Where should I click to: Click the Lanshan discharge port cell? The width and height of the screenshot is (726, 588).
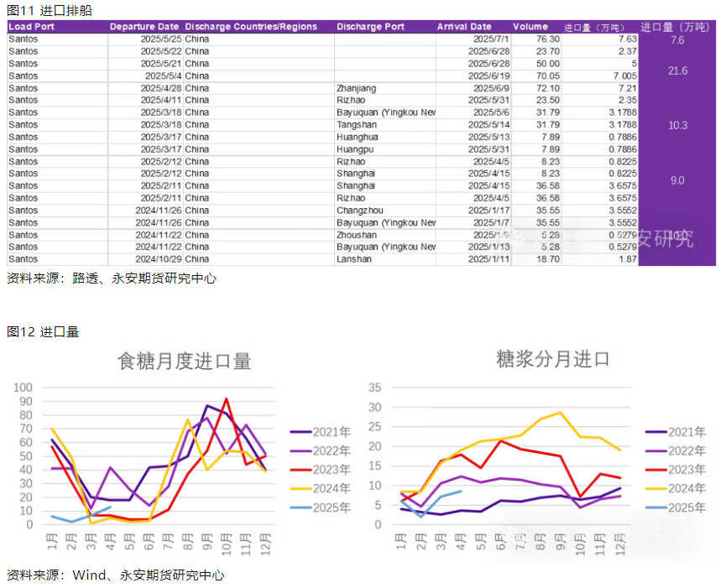click(x=353, y=259)
